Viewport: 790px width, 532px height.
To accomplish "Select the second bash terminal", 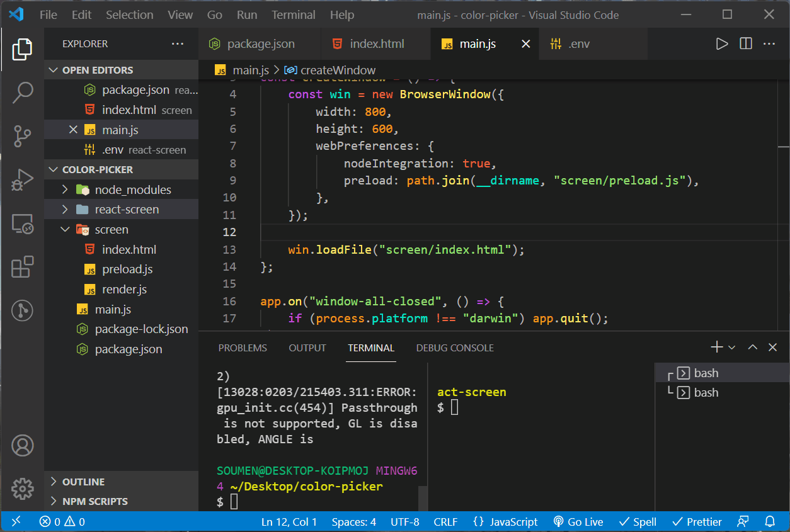I will (x=705, y=392).
